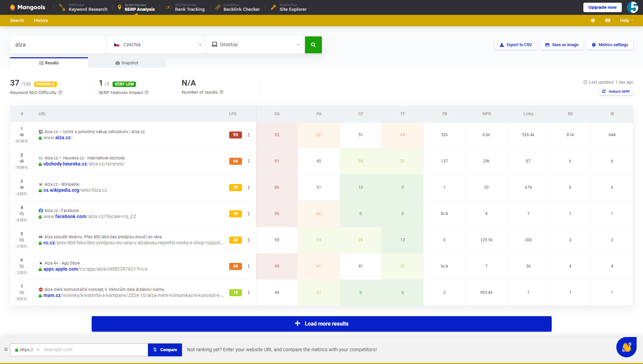Open more options for alza.cz row
This screenshot has width=643, height=364.
coord(249,135)
